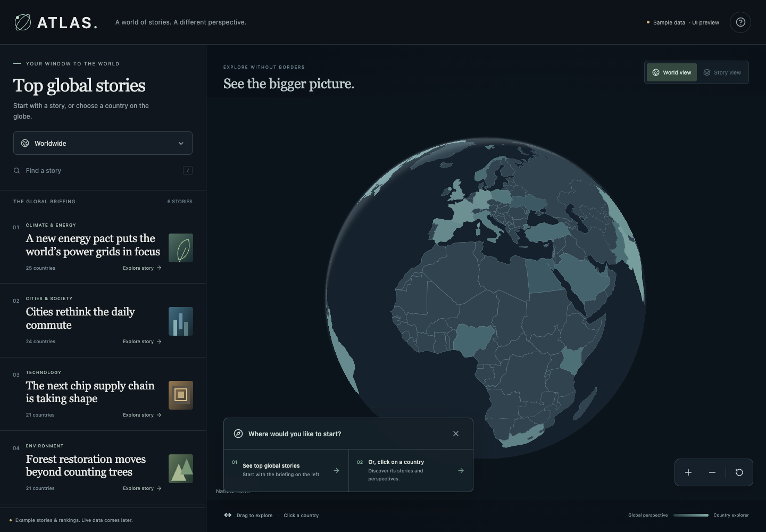The width and height of the screenshot is (766, 532).
Task: Click the 'Global perspective' label
Action: 648,515
